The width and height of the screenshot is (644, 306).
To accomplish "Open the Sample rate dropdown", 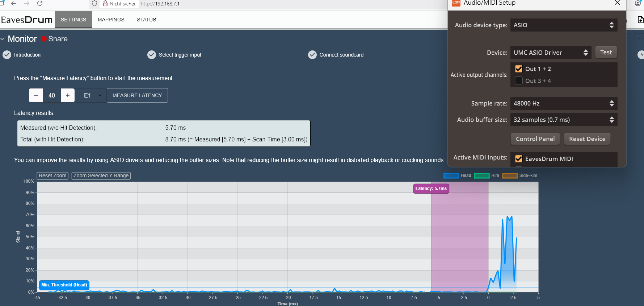I will point(563,103).
